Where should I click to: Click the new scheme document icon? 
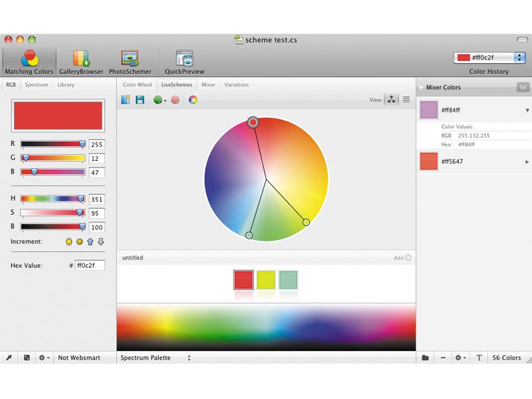(124, 99)
